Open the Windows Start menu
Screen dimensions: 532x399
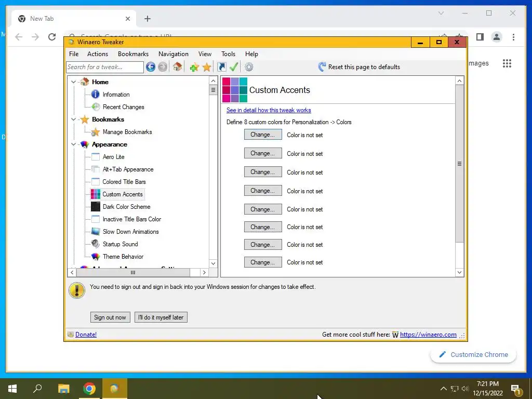click(12, 389)
